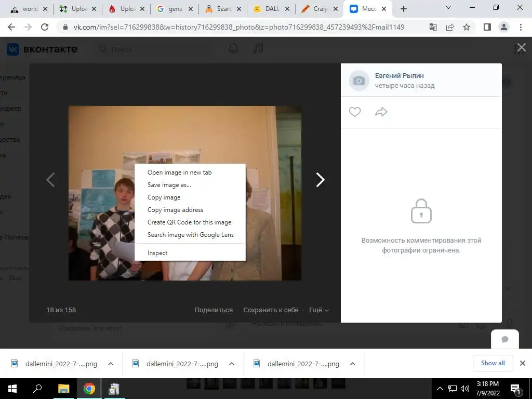Expand the Ещё dropdown under photo

tap(319, 310)
